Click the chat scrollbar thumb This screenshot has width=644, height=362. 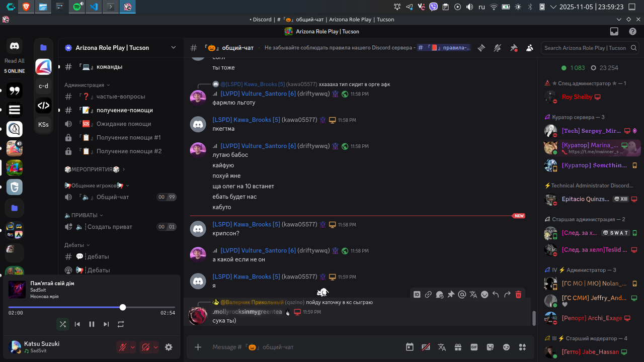click(534, 318)
